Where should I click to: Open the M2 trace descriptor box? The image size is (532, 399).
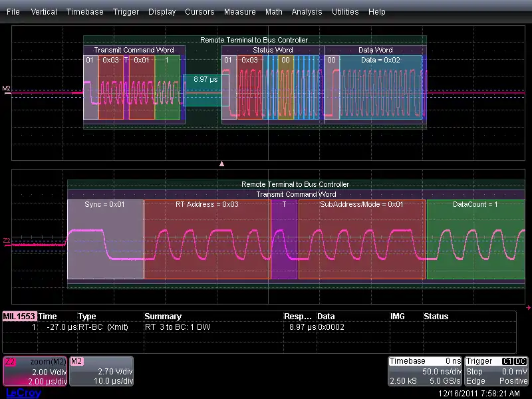tap(102, 371)
